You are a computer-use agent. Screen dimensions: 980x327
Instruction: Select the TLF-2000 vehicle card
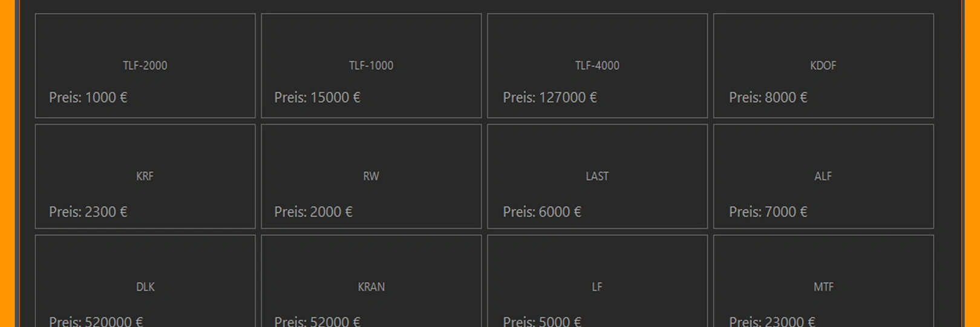click(x=145, y=65)
